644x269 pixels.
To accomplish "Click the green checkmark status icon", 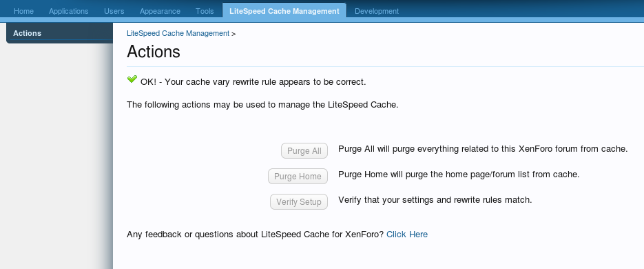I will (132, 79).
